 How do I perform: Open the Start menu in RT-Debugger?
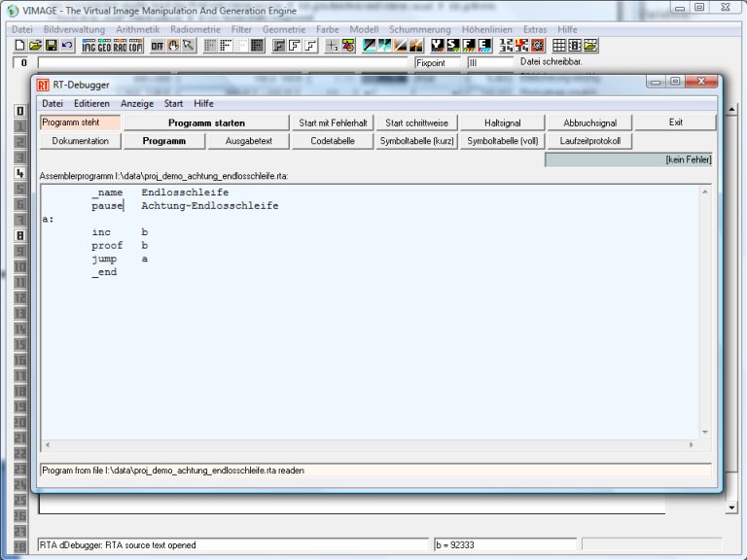tap(173, 103)
